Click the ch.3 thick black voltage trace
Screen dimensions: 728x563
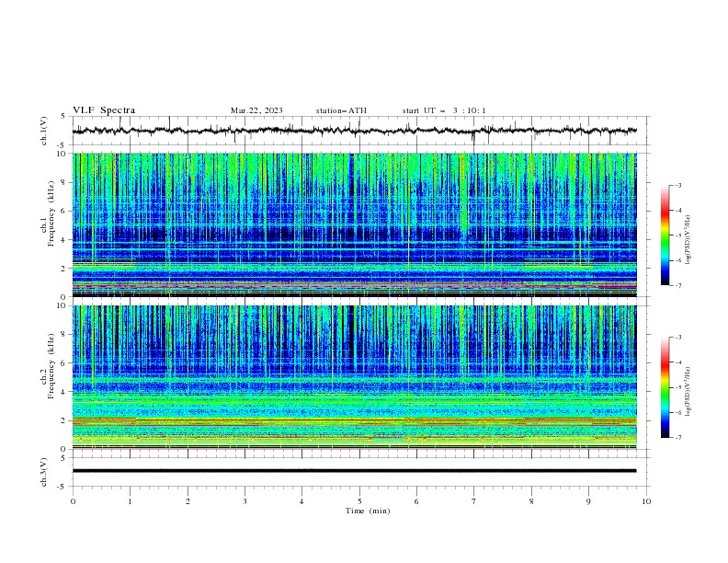coord(354,471)
